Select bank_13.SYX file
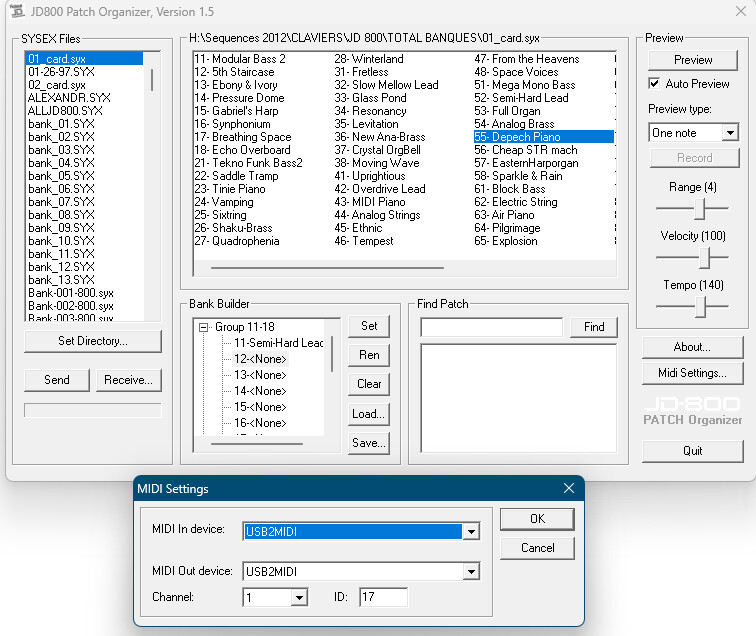Image resolution: width=756 pixels, height=636 pixels. click(61, 280)
